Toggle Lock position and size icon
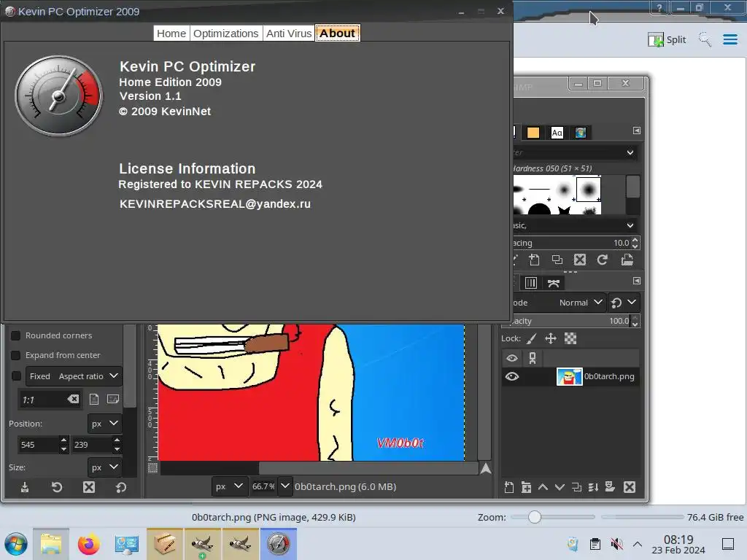 coord(551,338)
